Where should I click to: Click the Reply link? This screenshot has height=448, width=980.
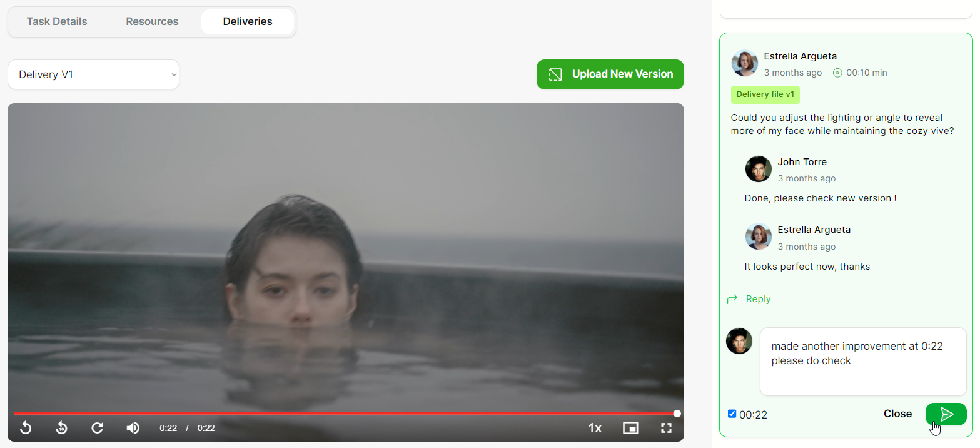pyautogui.click(x=758, y=299)
